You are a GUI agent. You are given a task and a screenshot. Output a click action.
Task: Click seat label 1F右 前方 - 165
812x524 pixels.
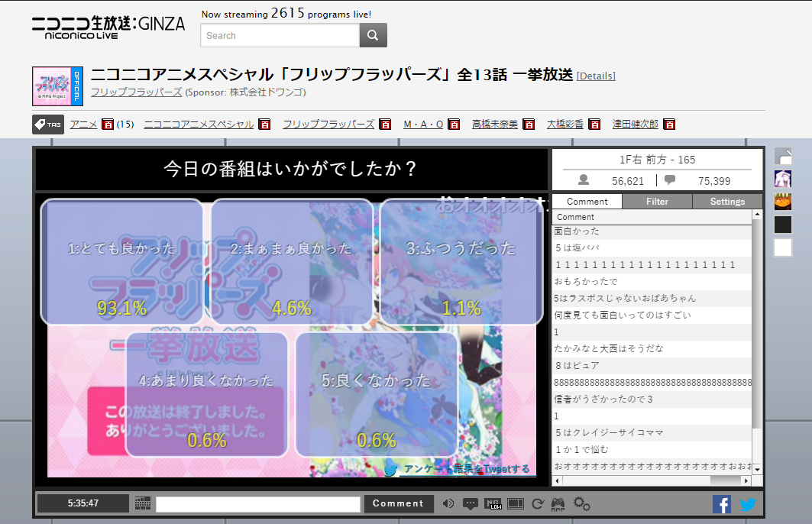pos(657,160)
